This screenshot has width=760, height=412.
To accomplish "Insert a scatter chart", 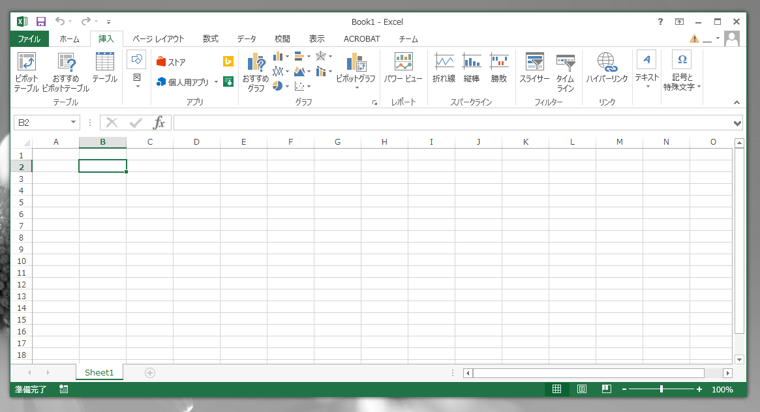I will point(302,86).
